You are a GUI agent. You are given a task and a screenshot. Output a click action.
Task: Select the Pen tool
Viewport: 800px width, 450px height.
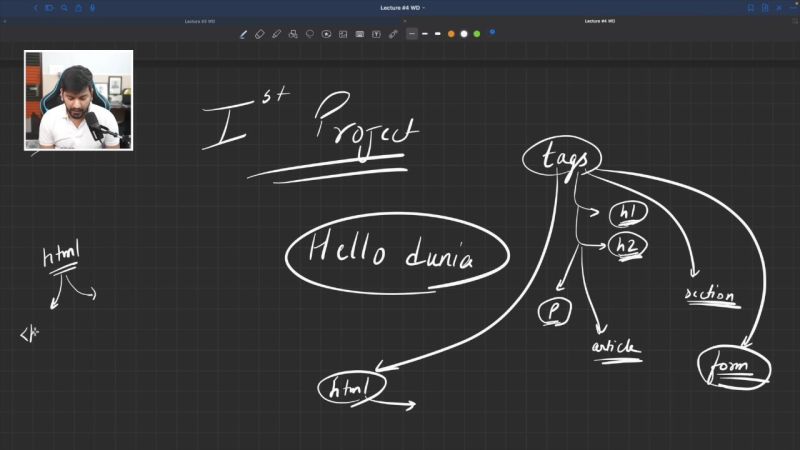tap(243, 34)
